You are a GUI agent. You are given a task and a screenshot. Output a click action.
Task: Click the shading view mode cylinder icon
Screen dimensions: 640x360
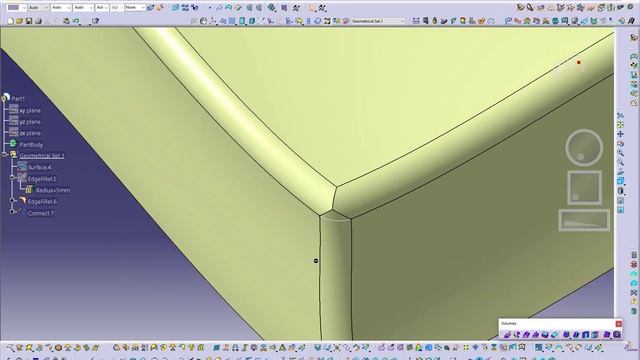click(x=620, y=191)
